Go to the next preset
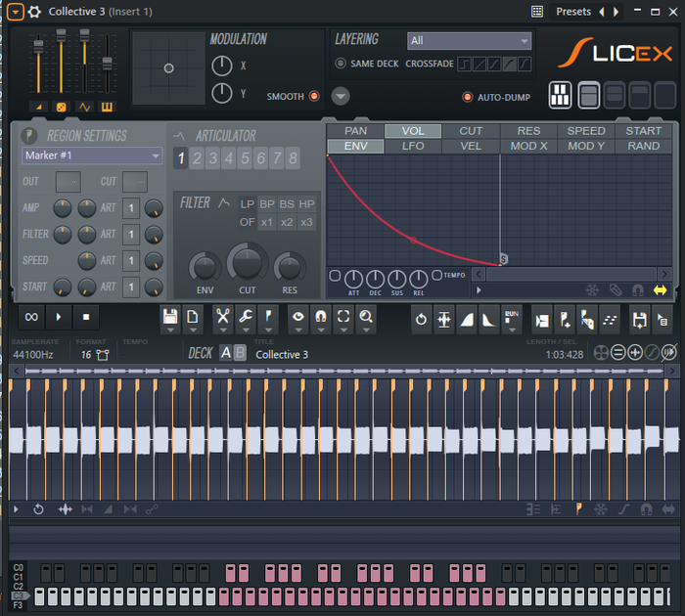 (616, 12)
